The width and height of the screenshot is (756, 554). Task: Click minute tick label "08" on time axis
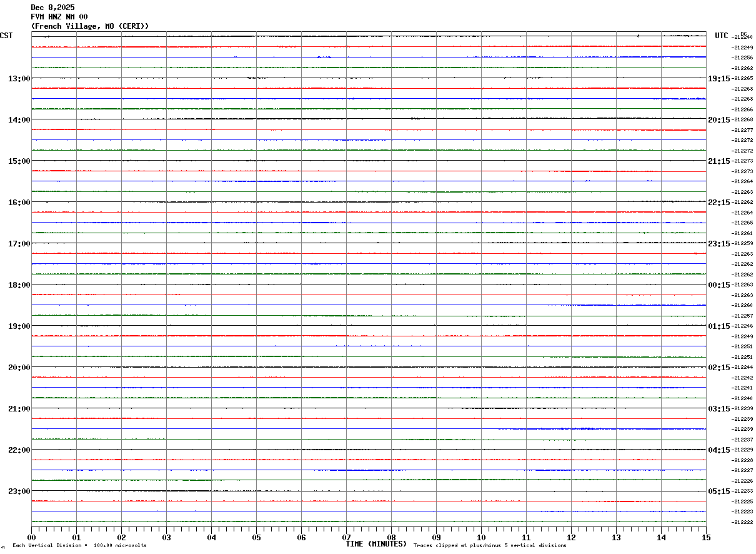tap(391, 537)
